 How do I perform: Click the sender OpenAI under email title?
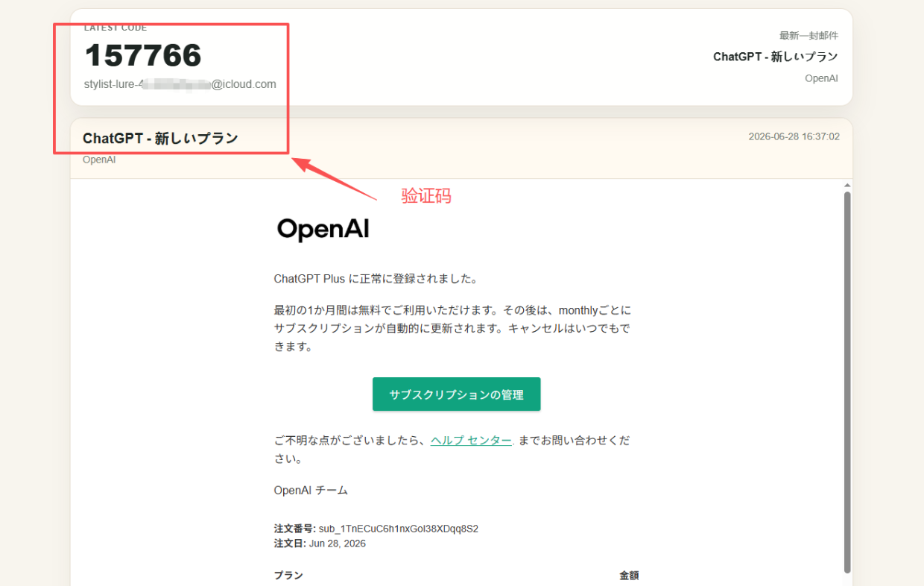[99, 160]
